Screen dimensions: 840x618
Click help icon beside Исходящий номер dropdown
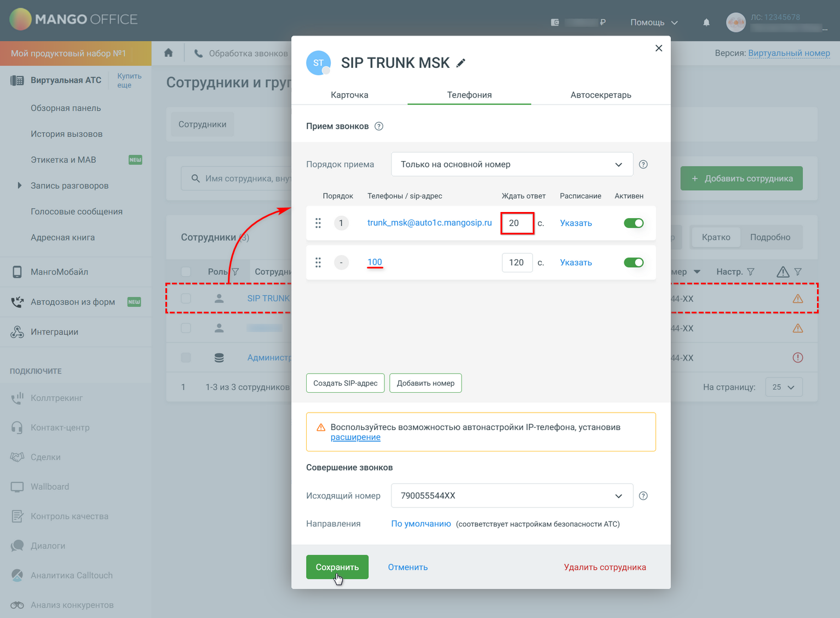pos(643,496)
